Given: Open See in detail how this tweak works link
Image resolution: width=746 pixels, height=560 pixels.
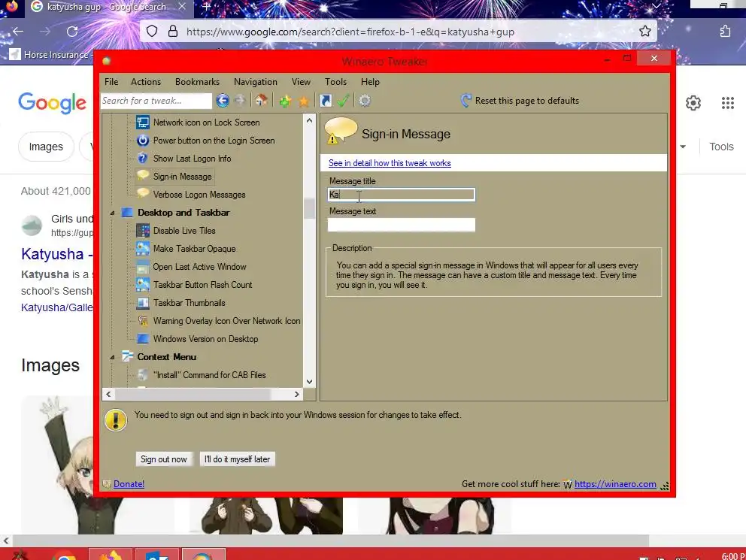Looking at the screenshot, I should [390, 163].
